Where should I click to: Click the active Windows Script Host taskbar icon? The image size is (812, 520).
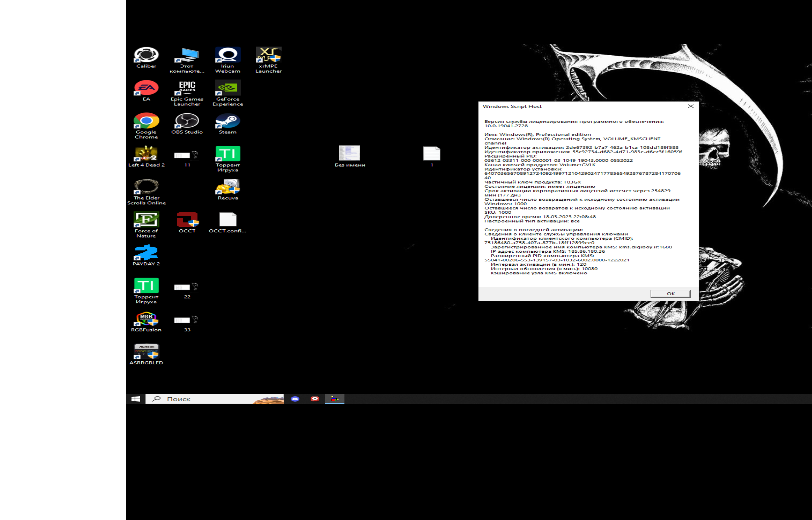[x=334, y=399]
